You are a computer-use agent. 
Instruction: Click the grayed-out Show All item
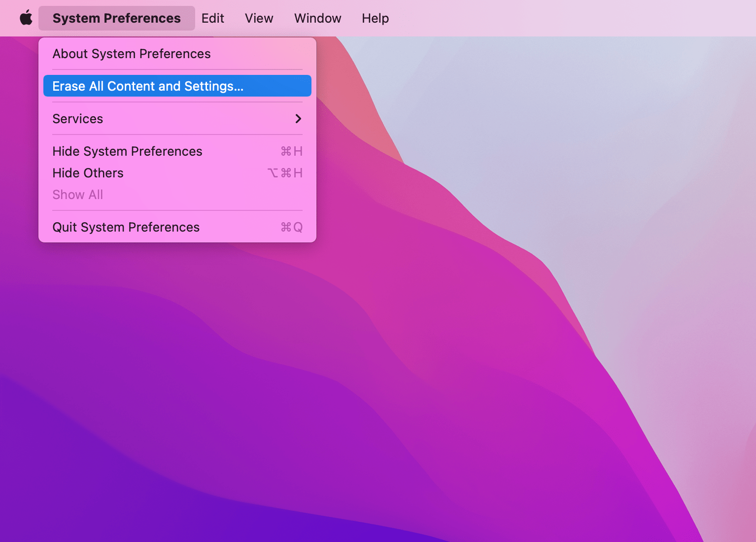point(77,195)
